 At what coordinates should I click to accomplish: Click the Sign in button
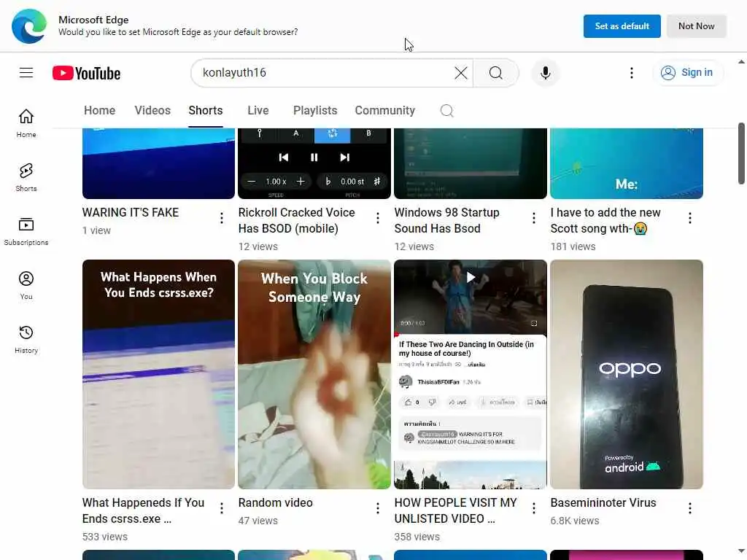[x=686, y=72]
